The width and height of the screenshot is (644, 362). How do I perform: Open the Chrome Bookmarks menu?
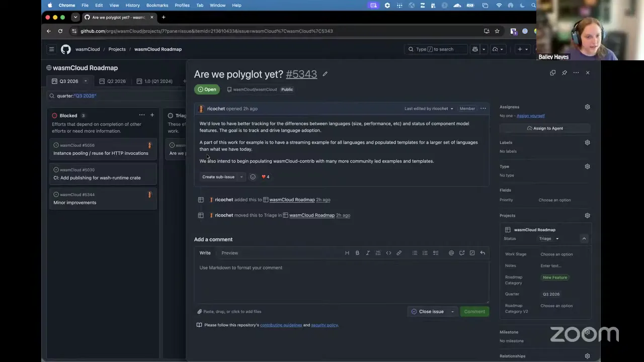coord(157,5)
